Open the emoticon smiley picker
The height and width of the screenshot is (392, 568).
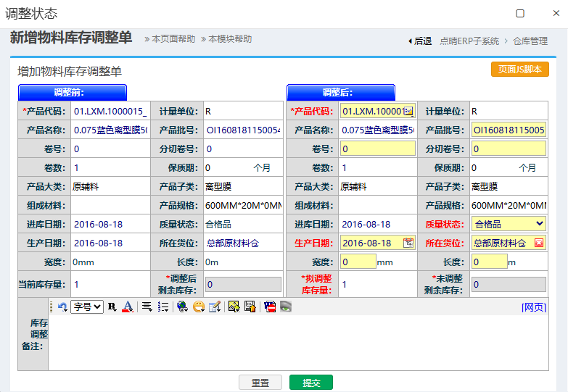pos(198,306)
